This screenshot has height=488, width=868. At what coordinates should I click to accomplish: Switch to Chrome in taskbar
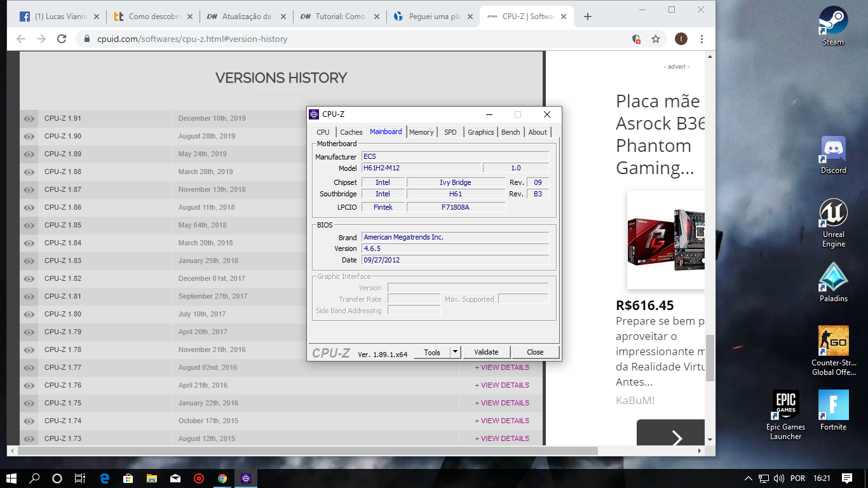pos(222,478)
